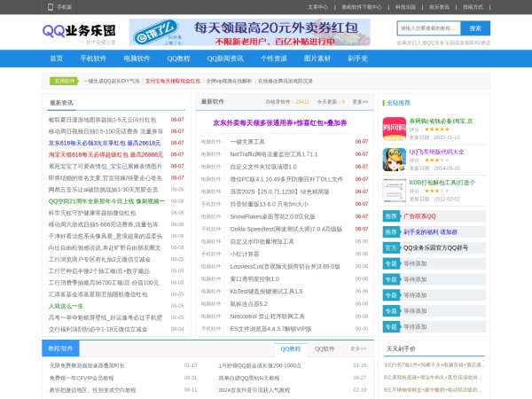Open 淘宝天猫618每天必得超级红包 news item
532x399 pixels.
106,154
